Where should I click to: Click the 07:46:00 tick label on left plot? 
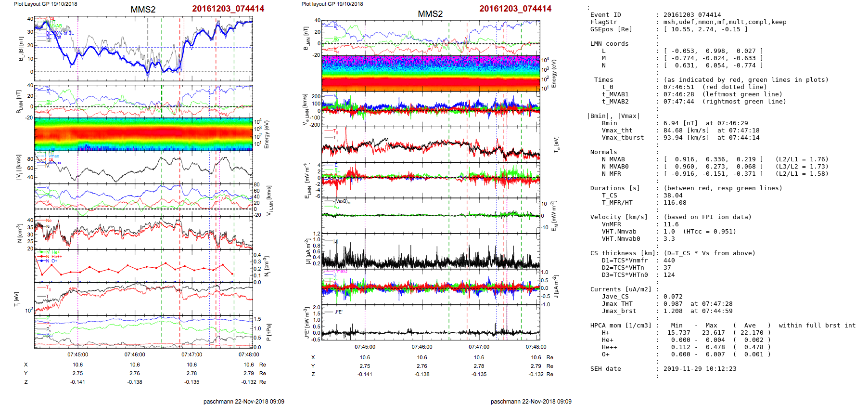[x=135, y=354]
